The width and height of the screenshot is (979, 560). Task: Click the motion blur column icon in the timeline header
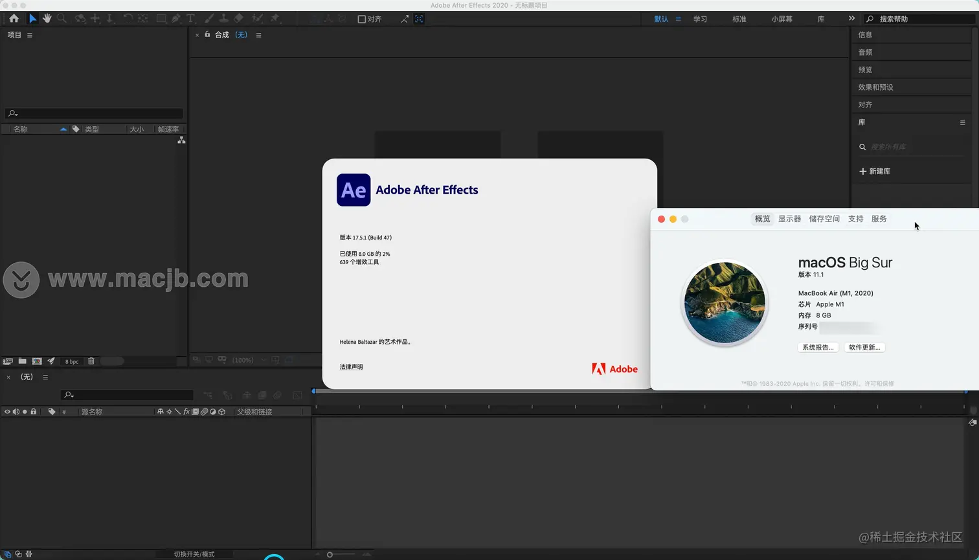pyautogui.click(x=204, y=412)
